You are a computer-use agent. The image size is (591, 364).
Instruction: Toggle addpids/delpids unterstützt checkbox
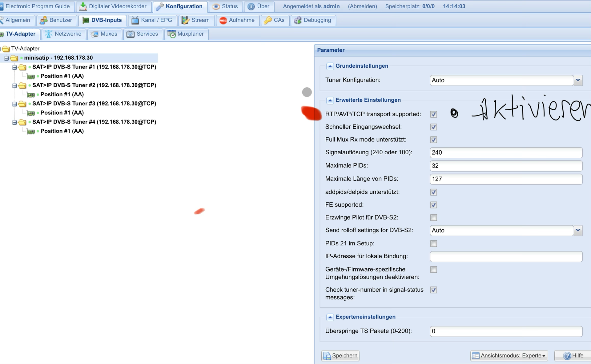tap(434, 192)
